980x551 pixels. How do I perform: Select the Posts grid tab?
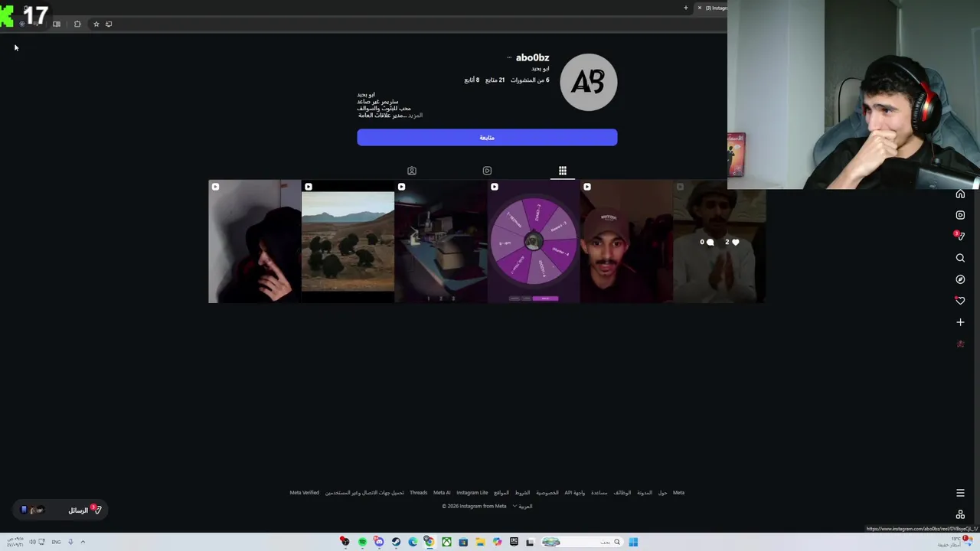pyautogui.click(x=562, y=171)
